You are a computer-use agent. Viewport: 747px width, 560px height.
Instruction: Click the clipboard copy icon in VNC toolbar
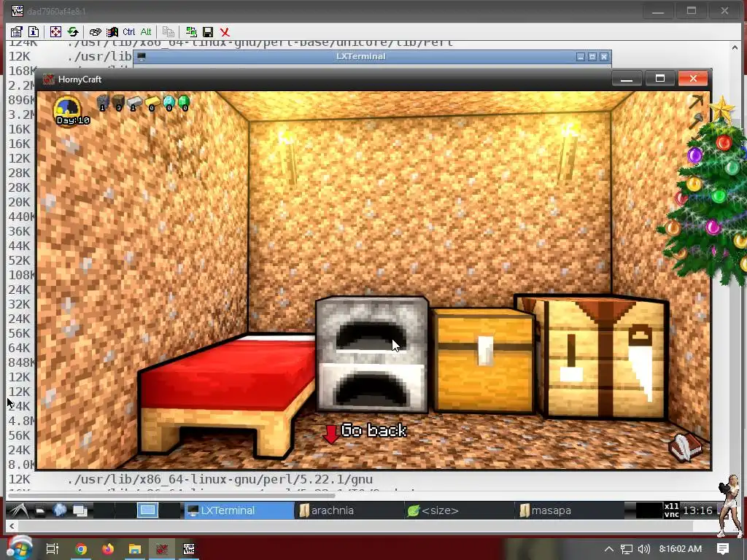pos(168,32)
